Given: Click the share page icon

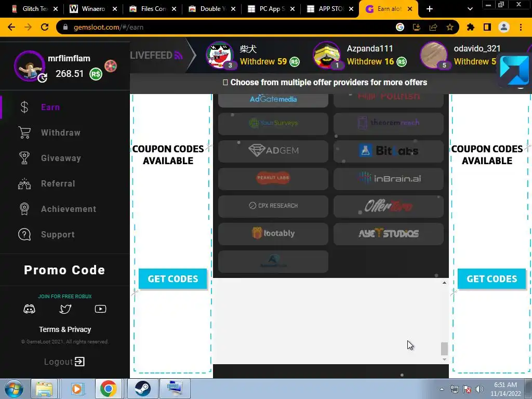Looking at the screenshot, I should pyautogui.click(x=433, y=27).
